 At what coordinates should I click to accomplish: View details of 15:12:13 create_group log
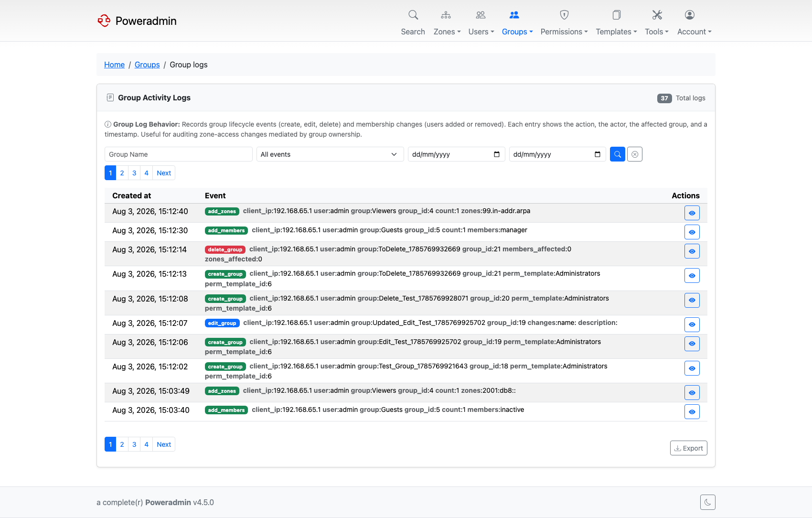(x=692, y=275)
